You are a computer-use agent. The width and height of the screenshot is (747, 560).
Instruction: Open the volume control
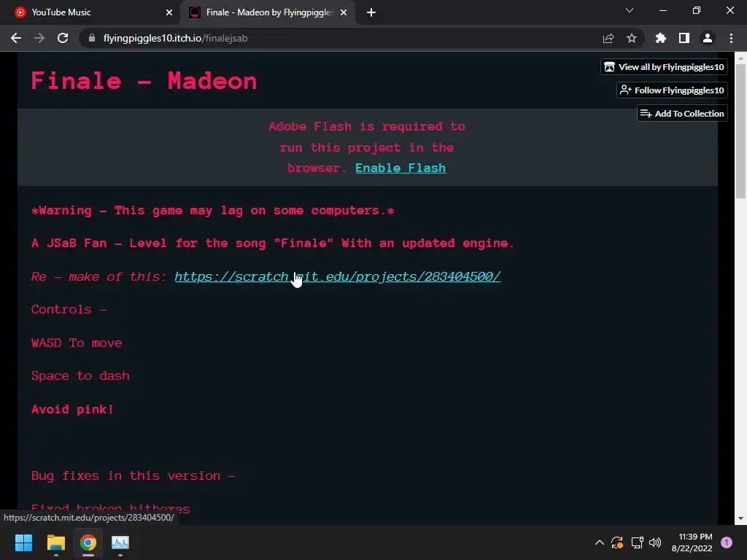pos(655,542)
